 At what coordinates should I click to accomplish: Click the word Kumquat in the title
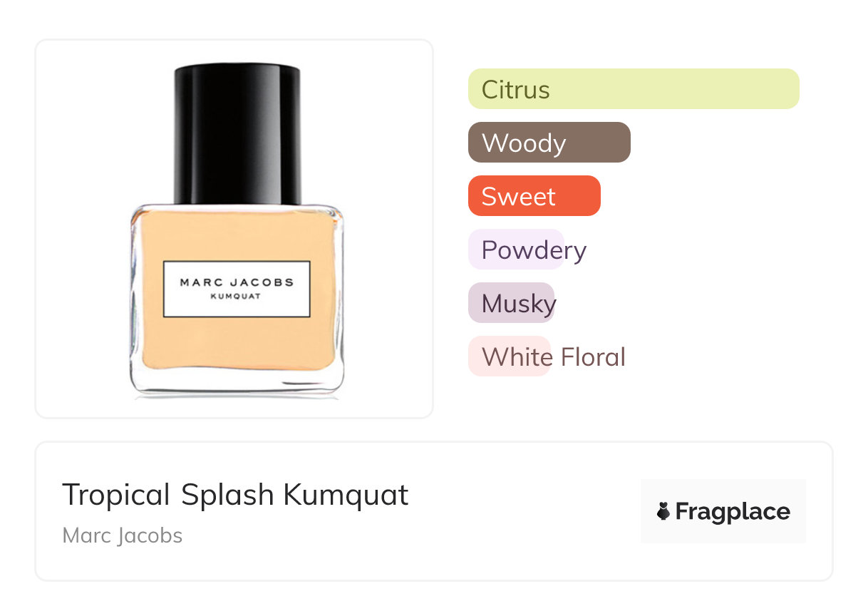point(346,495)
